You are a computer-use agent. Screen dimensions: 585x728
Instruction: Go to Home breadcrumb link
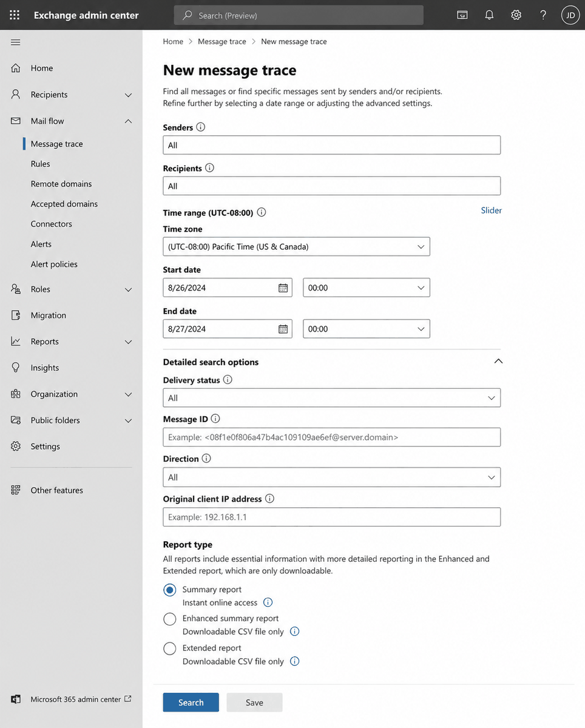(x=173, y=41)
